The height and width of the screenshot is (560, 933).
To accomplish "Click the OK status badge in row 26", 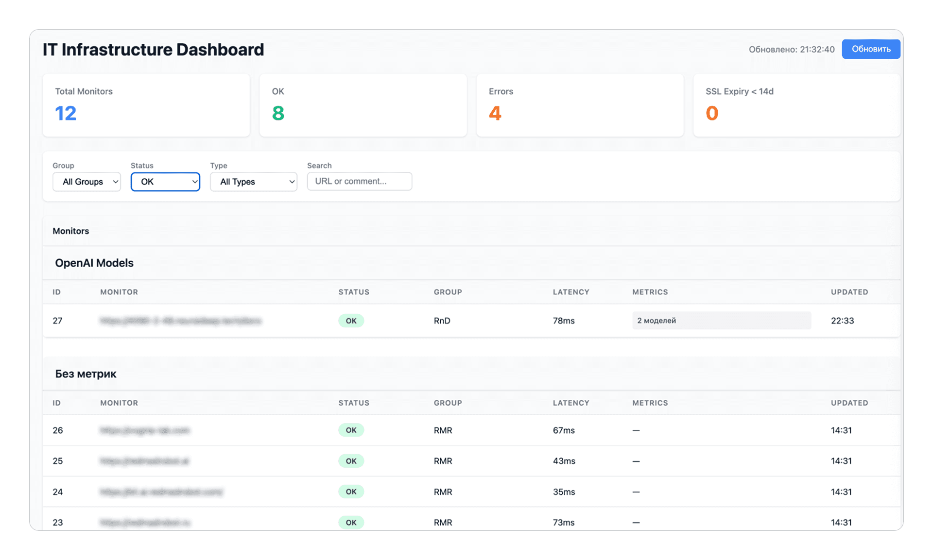I will [351, 430].
